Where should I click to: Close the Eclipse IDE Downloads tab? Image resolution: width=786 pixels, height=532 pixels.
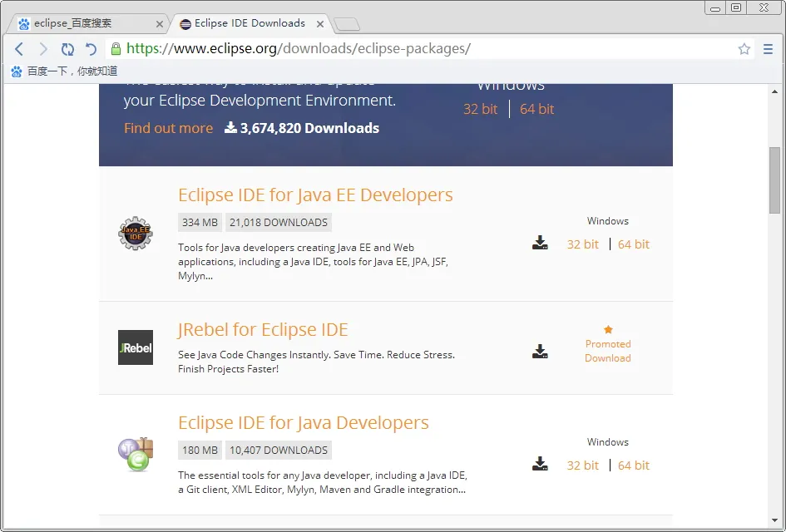click(320, 24)
